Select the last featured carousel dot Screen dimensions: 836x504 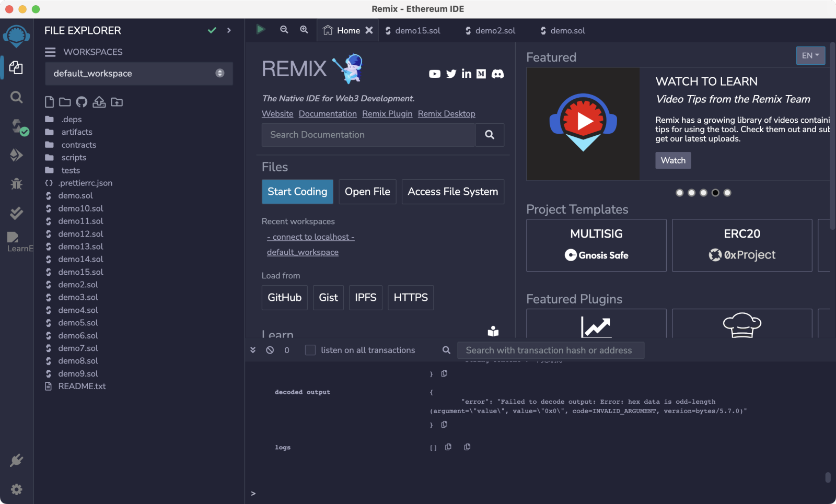point(727,193)
